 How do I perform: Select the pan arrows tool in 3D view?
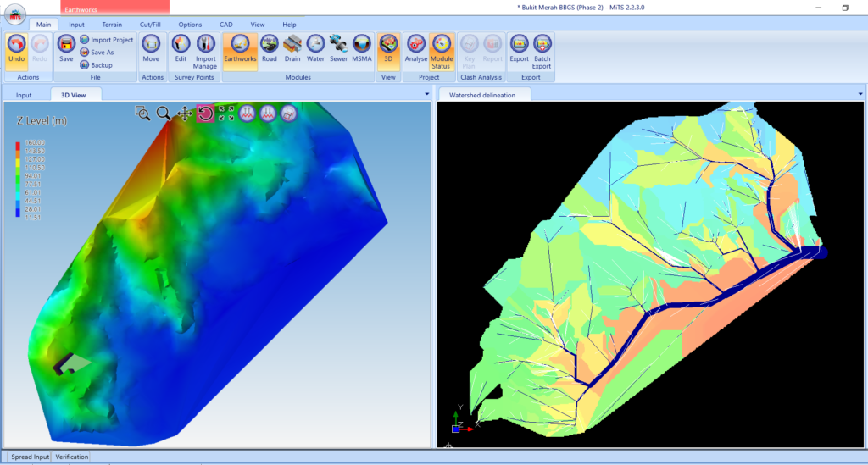[184, 113]
